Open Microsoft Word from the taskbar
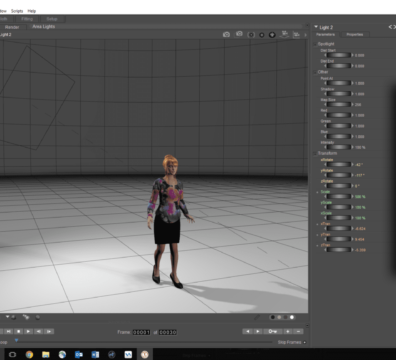Screen dimensions: 396x360 (95, 354)
